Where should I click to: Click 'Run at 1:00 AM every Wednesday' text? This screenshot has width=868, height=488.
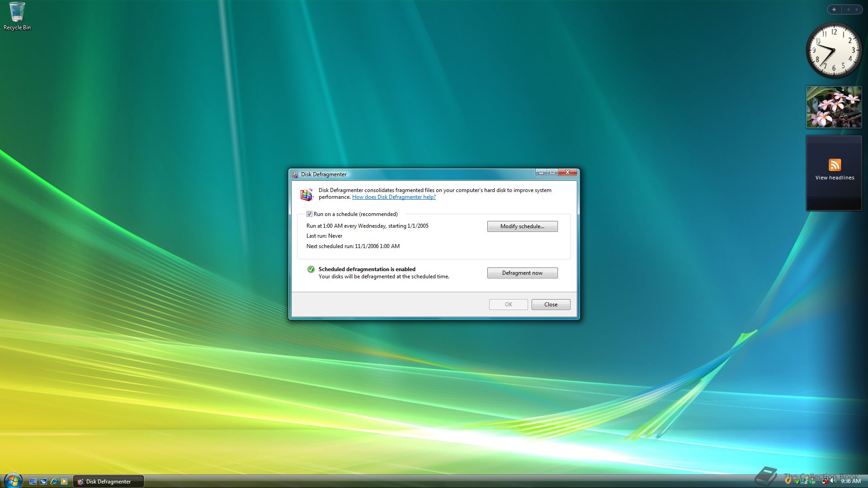point(346,226)
